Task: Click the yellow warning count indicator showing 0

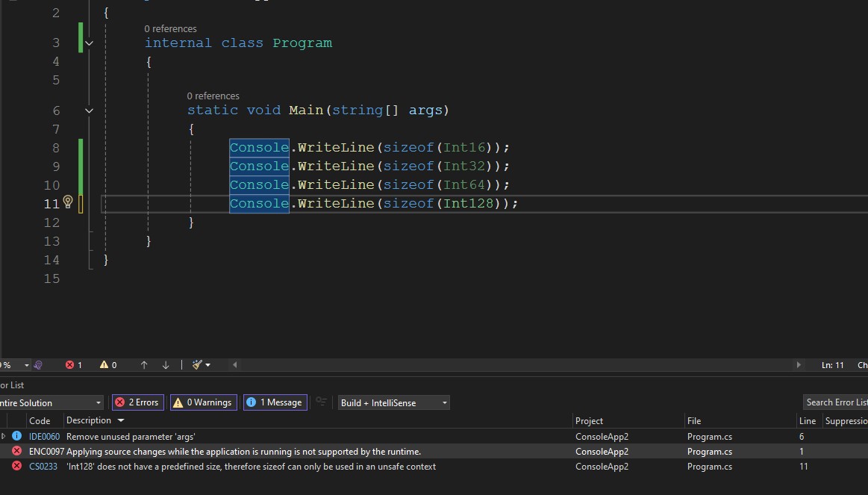Action: (108, 365)
